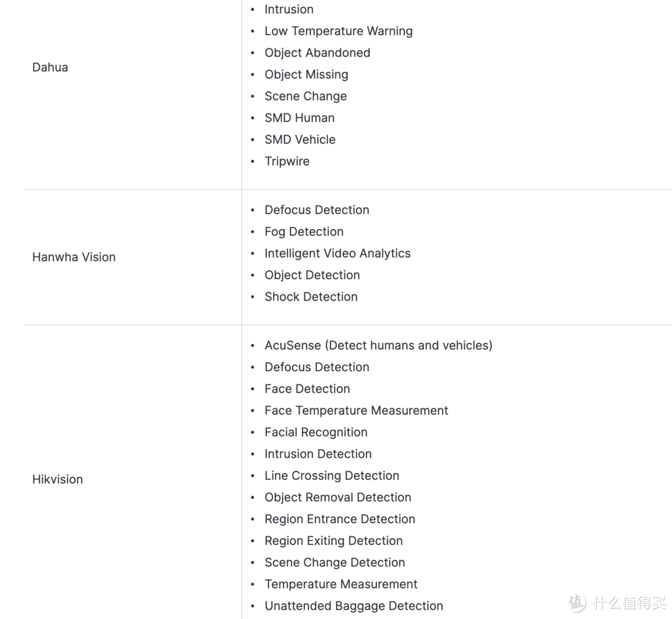
Task: Select the Shock Detection entry
Action: pos(310,297)
